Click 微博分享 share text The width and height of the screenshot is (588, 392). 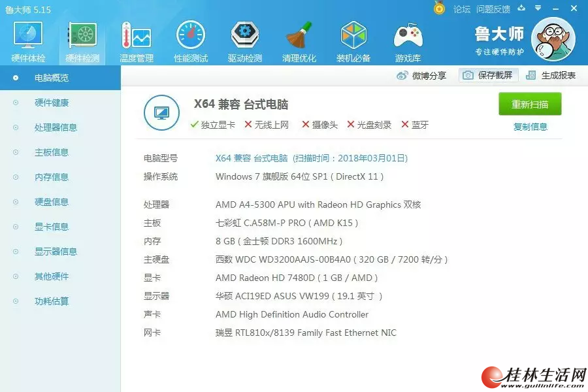[429, 76]
